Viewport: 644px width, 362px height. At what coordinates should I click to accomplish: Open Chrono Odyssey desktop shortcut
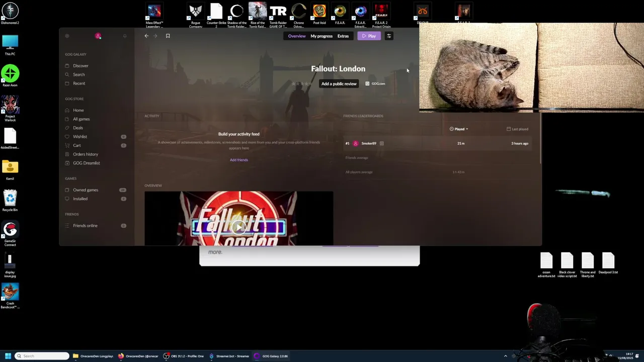[299, 15]
